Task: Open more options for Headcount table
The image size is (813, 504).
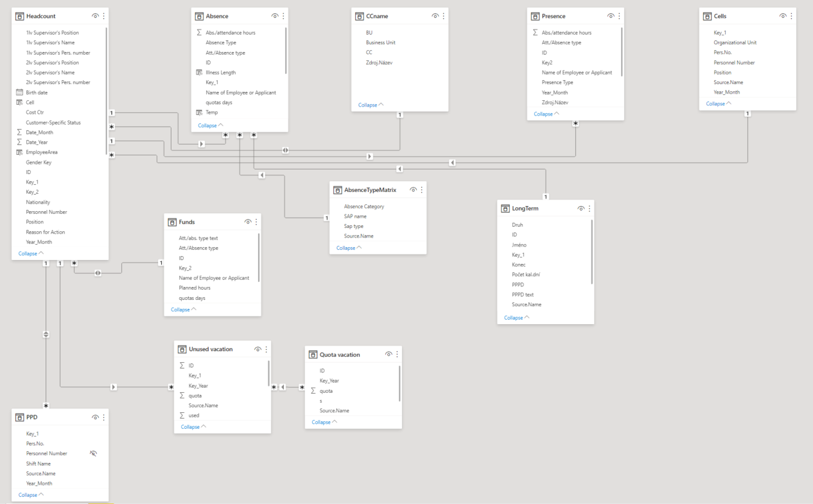Action: click(x=104, y=16)
